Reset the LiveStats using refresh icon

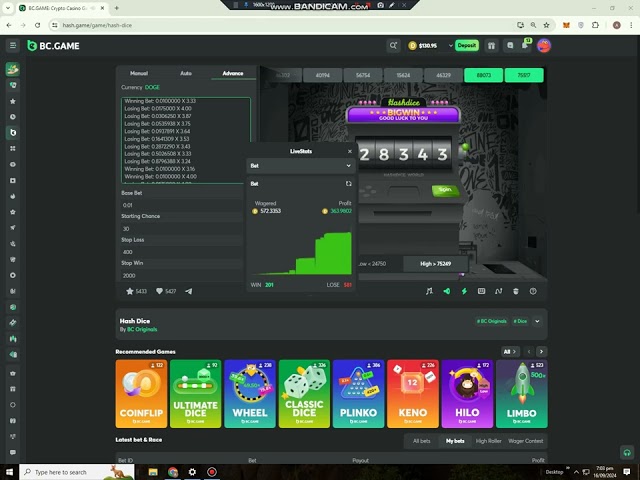(x=349, y=184)
